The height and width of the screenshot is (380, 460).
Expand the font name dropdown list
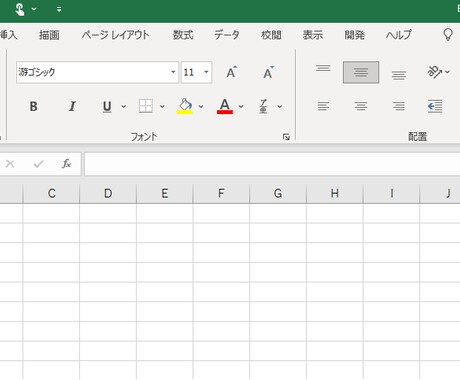click(x=173, y=72)
